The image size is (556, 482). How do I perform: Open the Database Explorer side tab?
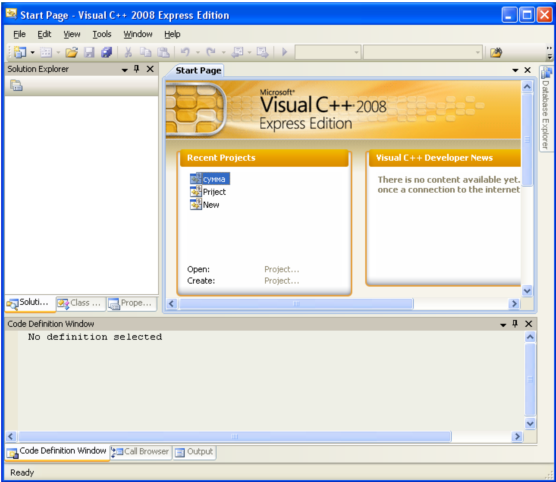(x=546, y=109)
